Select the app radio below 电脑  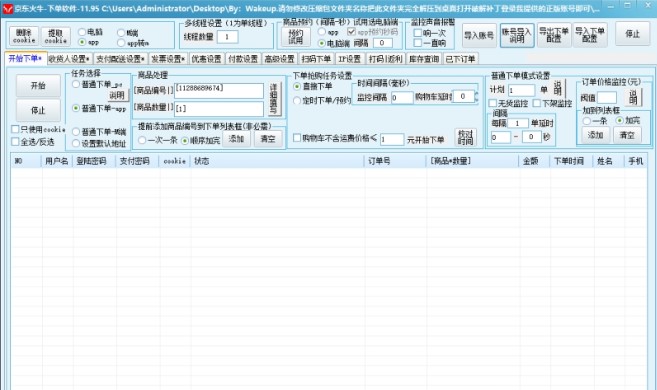click(x=82, y=42)
